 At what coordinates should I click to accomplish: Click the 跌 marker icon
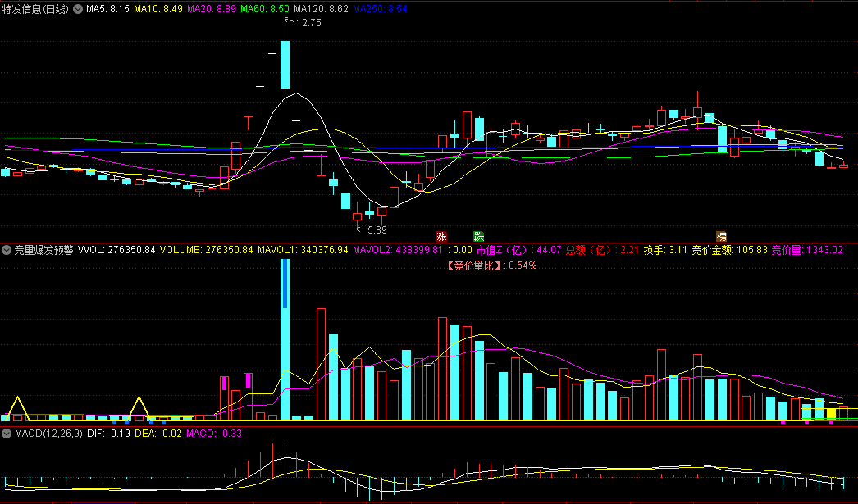tap(479, 236)
